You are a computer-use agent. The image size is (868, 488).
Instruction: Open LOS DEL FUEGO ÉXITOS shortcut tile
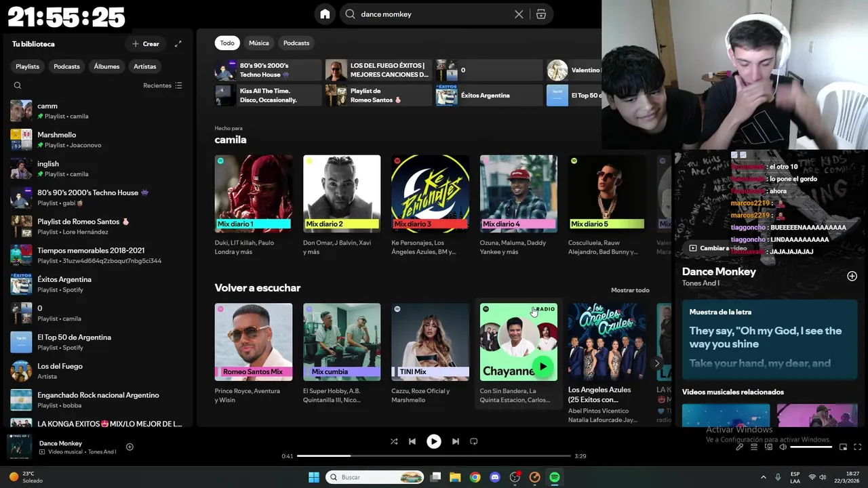pyautogui.click(x=378, y=70)
